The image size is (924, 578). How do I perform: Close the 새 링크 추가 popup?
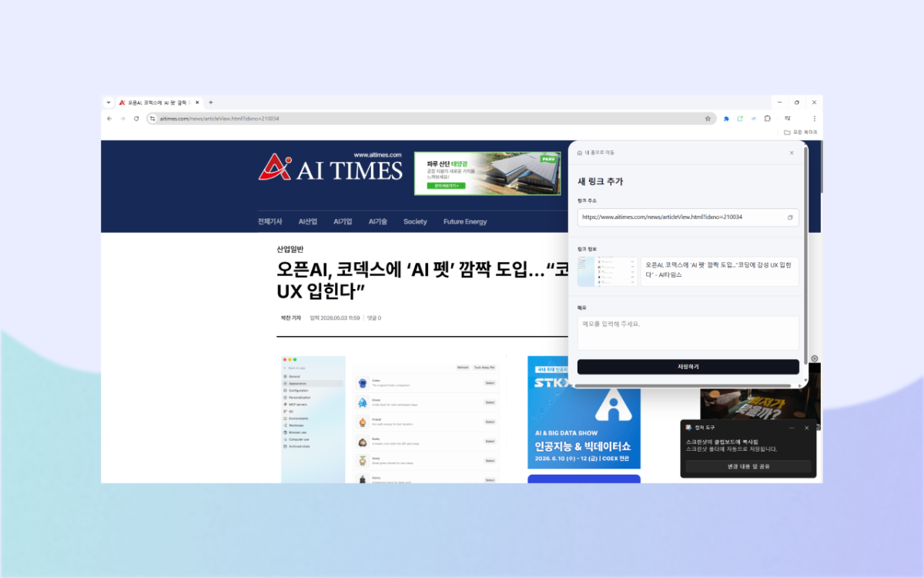[792, 153]
